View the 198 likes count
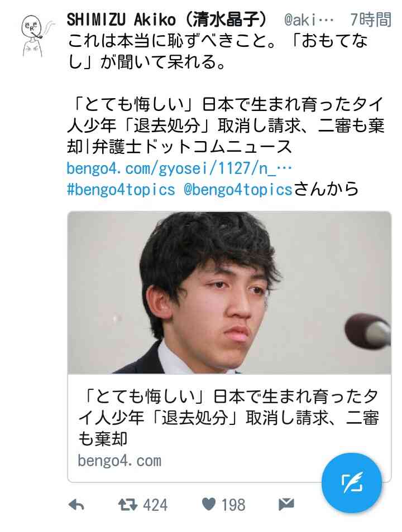This screenshot has height=532, width=402. click(233, 505)
